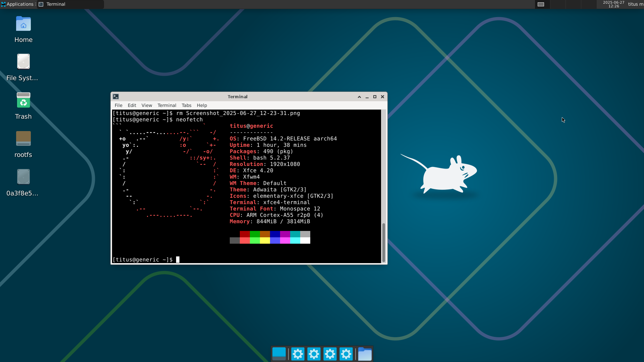Open the View menu in the Terminal
The height and width of the screenshot is (362, 644).
pyautogui.click(x=147, y=105)
